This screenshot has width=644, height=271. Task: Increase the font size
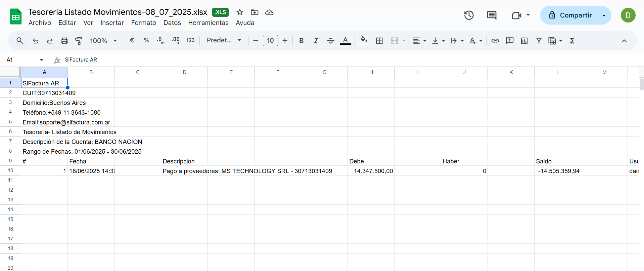285,41
